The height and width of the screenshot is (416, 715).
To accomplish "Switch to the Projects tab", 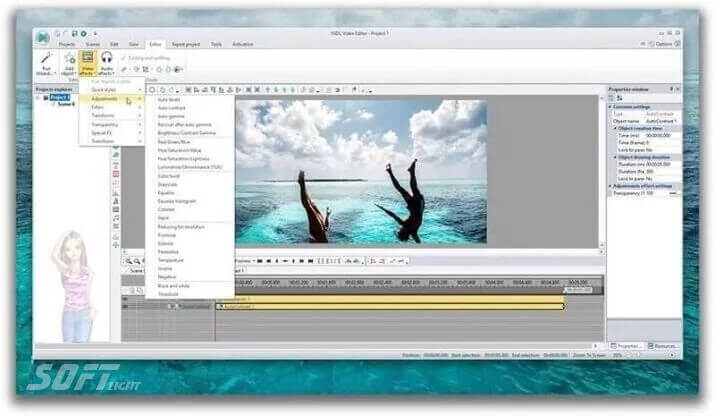I will pos(67,44).
